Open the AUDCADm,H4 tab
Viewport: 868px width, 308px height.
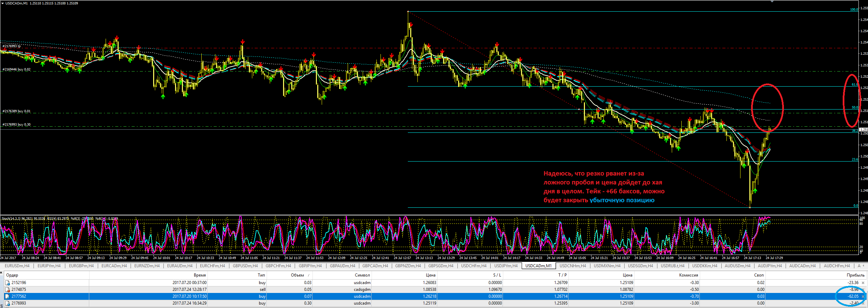coord(803,266)
